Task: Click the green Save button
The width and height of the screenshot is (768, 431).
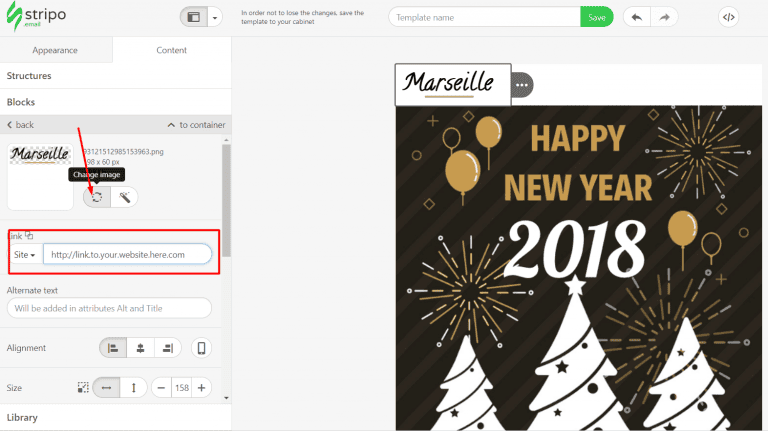Action: (x=597, y=17)
